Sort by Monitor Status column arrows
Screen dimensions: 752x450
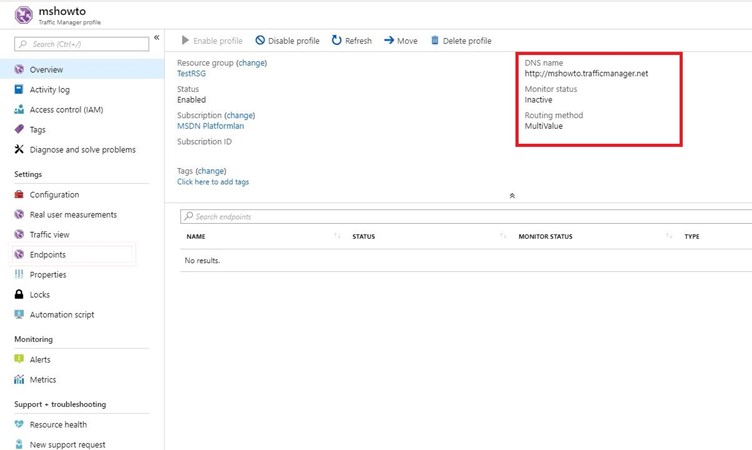[x=669, y=237]
